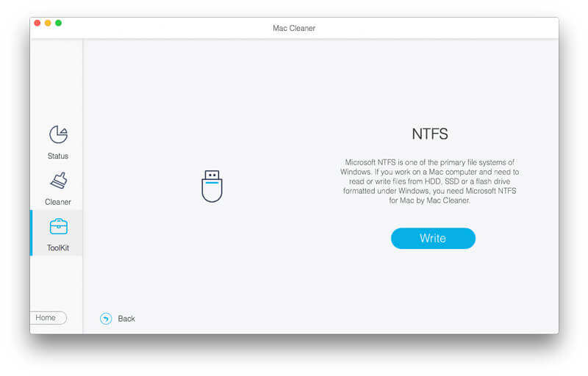Close the Mac Cleaner window
588x376 pixels.
[37, 23]
